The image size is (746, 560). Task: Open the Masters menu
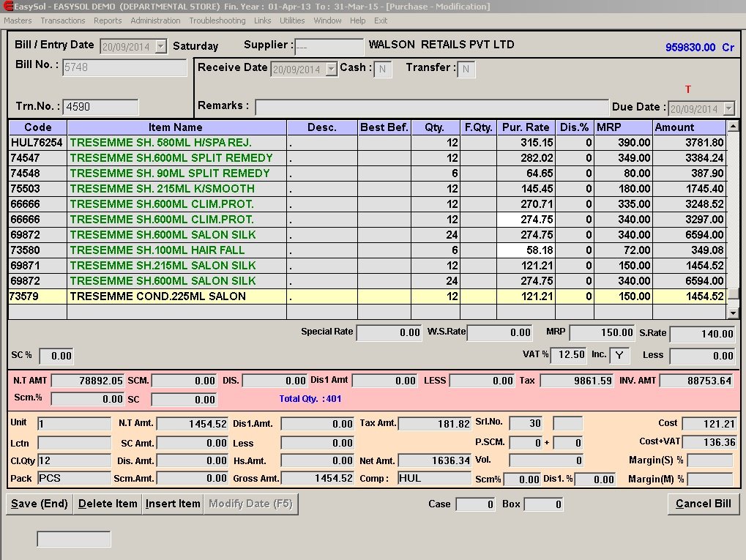(x=18, y=20)
